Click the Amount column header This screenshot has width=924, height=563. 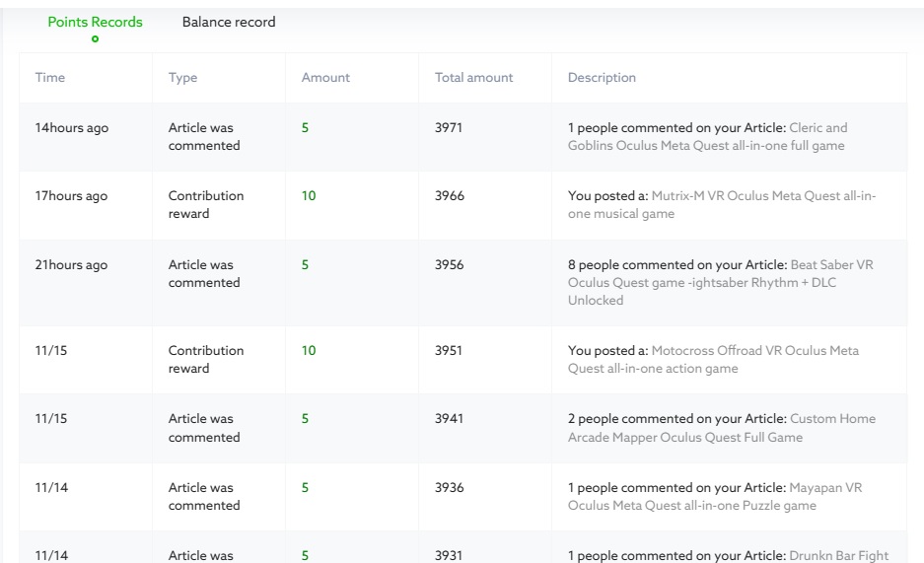click(325, 77)
